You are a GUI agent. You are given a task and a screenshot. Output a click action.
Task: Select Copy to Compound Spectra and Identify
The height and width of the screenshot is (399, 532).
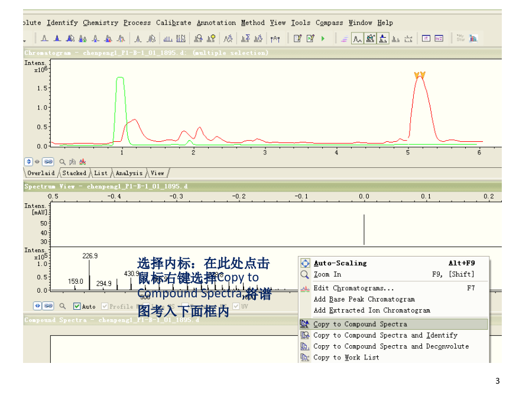click(x=394, y=335)
